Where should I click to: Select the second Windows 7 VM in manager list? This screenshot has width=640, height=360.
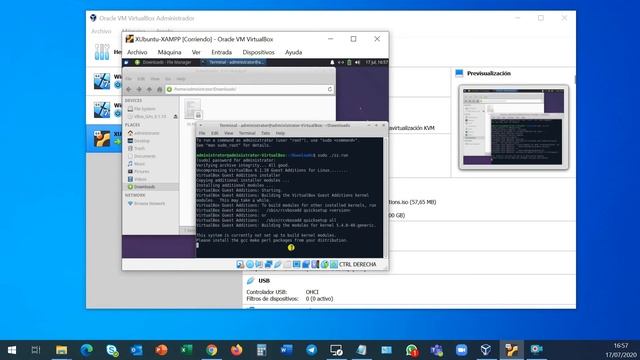[x=104, y=110]
